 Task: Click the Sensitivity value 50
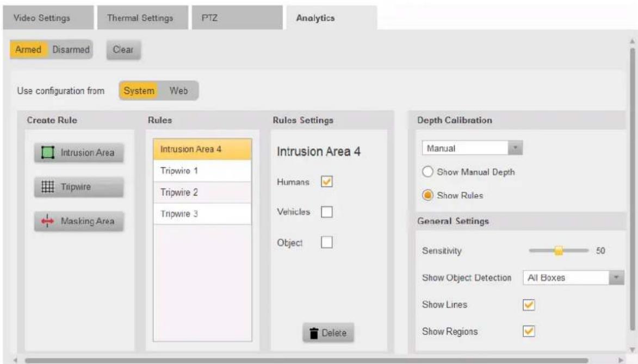(600, 250)
